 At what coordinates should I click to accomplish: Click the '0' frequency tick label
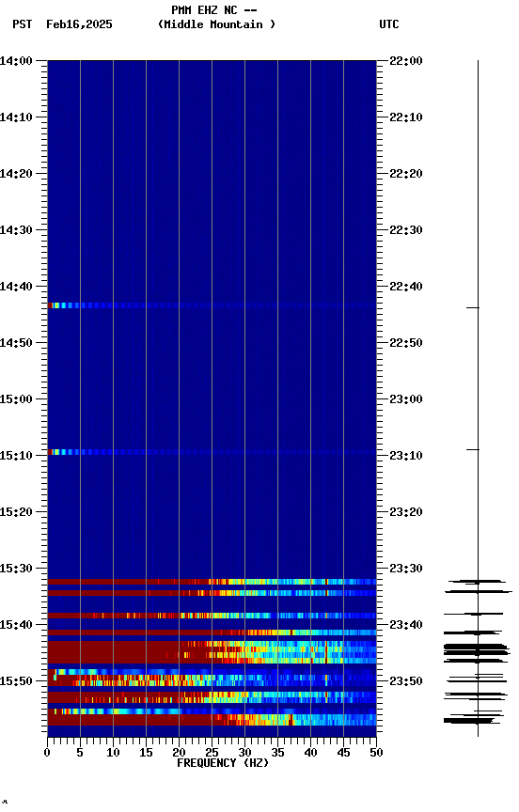pos(47,753)
